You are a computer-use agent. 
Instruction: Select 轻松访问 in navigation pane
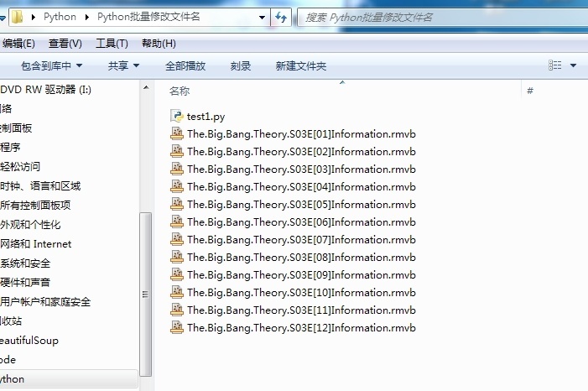(20, 167)
